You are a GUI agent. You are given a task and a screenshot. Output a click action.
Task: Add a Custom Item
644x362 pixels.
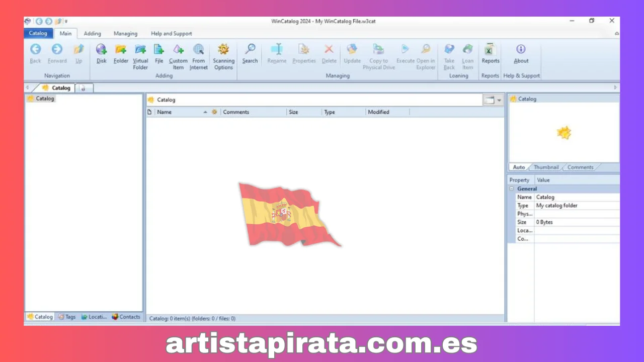click(178, 49)
